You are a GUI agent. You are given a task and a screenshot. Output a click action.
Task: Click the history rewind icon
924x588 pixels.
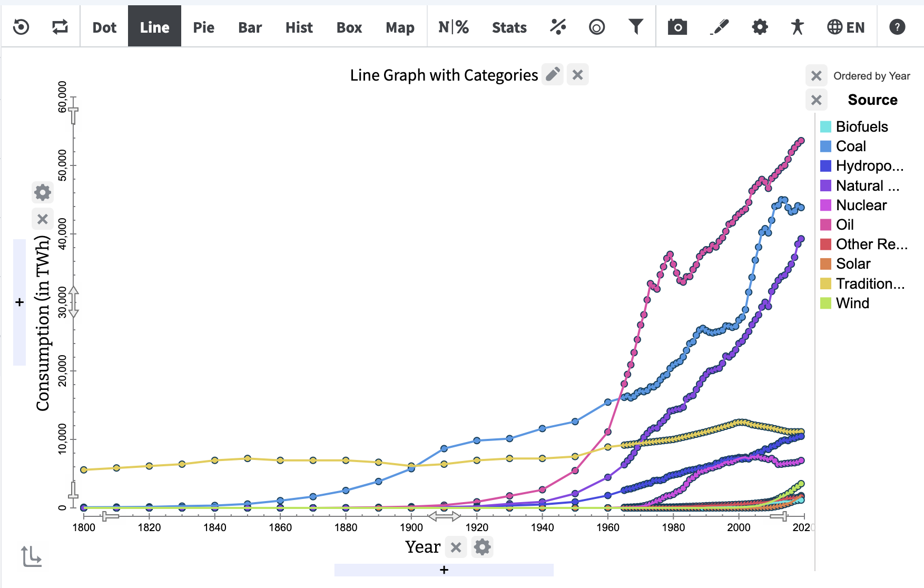pos(20,27)
